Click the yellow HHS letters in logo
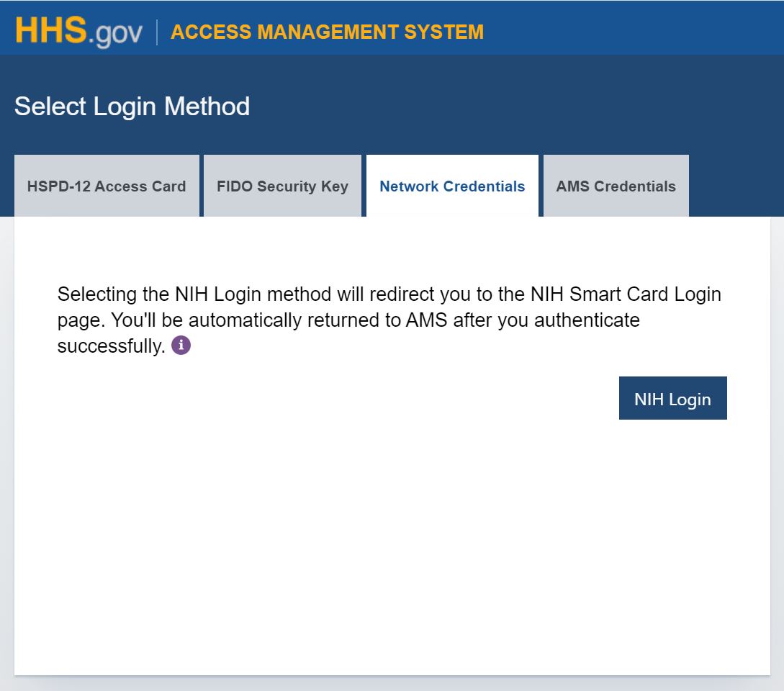Image resolution: width=784 pixels, height=691 pixels. [x=50, y=30]
